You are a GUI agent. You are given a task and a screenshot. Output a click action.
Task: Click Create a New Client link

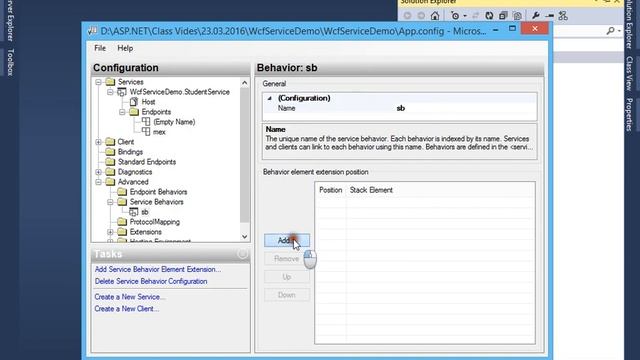point(127,309)
